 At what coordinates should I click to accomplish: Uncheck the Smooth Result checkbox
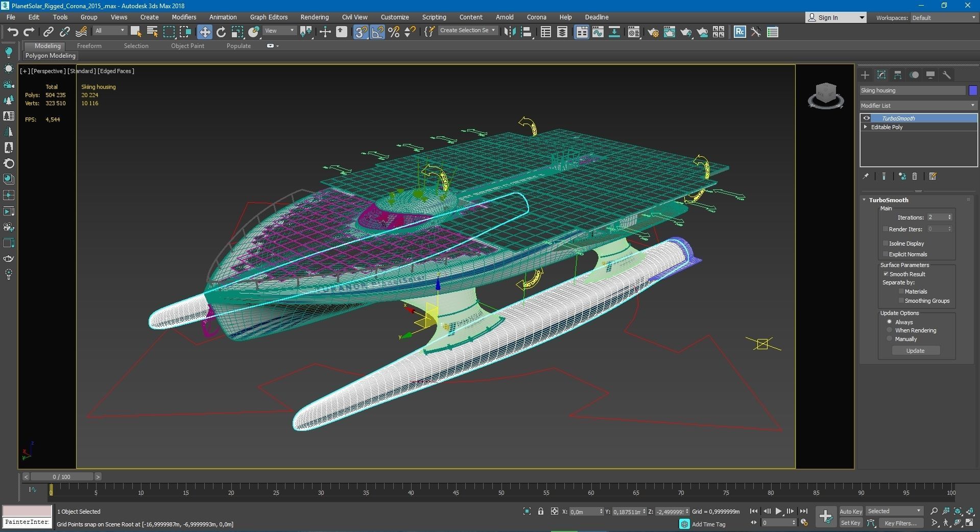point(886,274)
